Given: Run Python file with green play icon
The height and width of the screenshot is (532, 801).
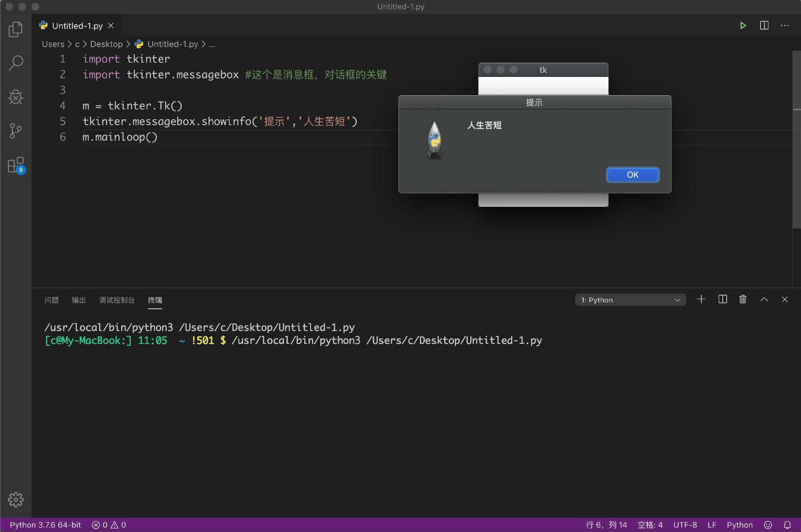Looking at the screenshot, I should tap(743, 26).
